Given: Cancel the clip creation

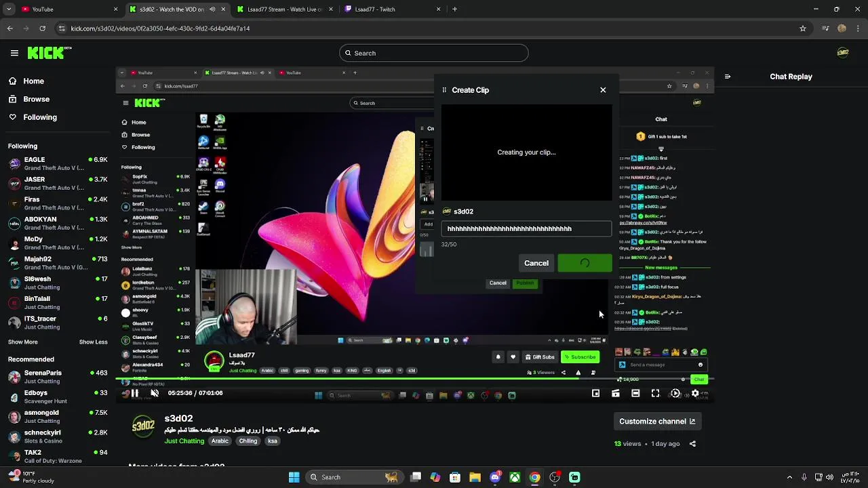Looking at the screenshot, I should tap(536, 263).
